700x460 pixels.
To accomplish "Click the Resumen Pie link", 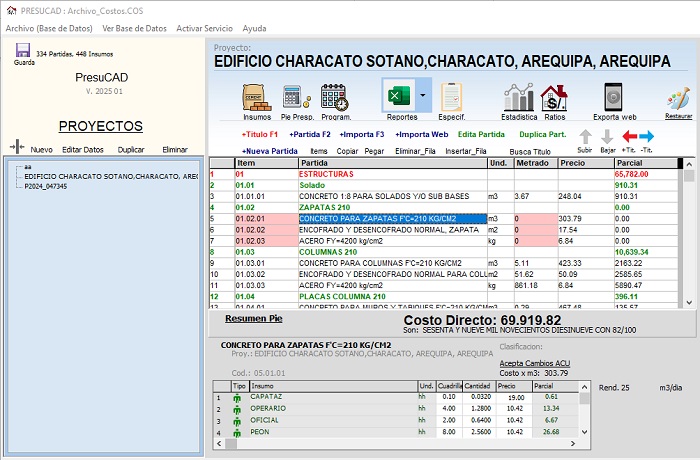I will 253,318.
